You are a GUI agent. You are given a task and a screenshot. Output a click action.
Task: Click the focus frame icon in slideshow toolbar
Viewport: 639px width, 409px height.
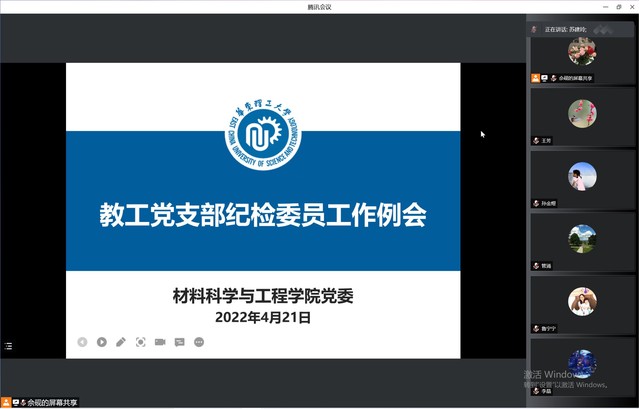pyautogui.click(x=141, y=342)
